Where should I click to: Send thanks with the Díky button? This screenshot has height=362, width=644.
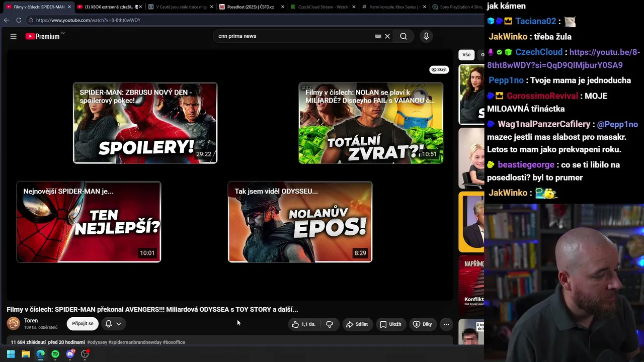(x=423, y=324)
